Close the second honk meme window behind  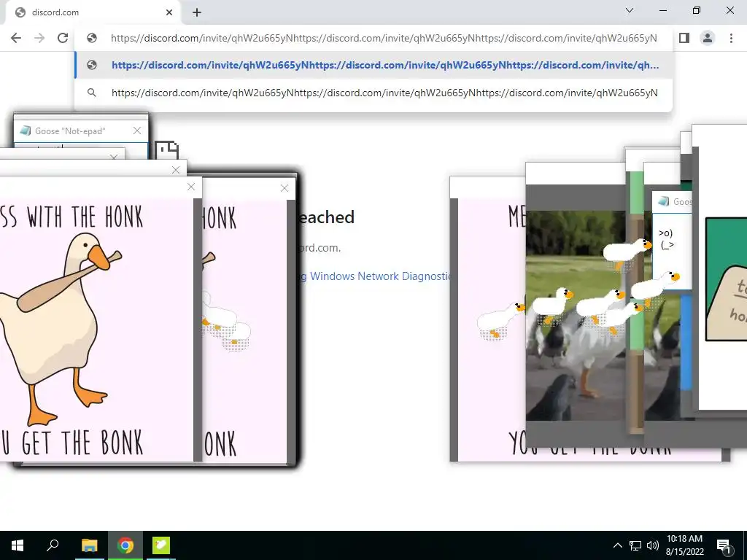coord(285,188)
